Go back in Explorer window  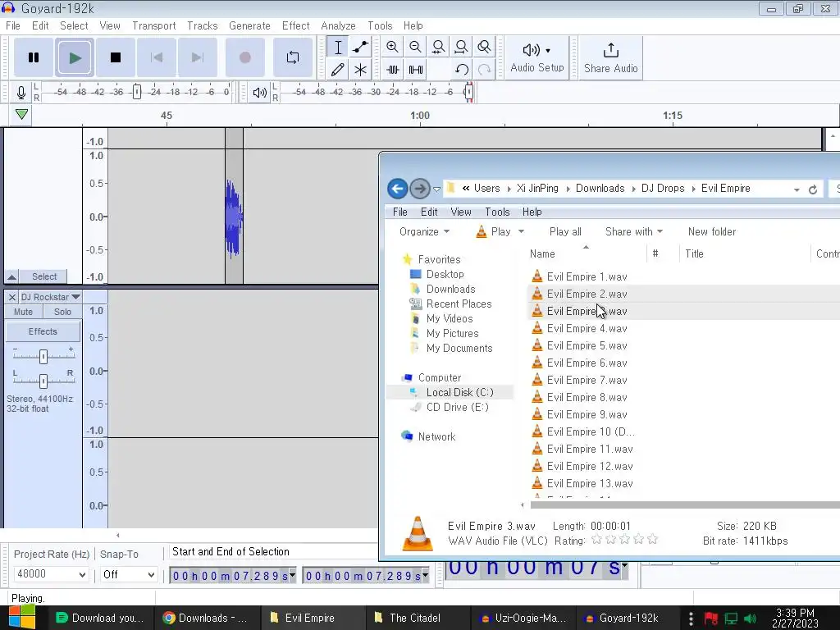(x=398, y=189)
